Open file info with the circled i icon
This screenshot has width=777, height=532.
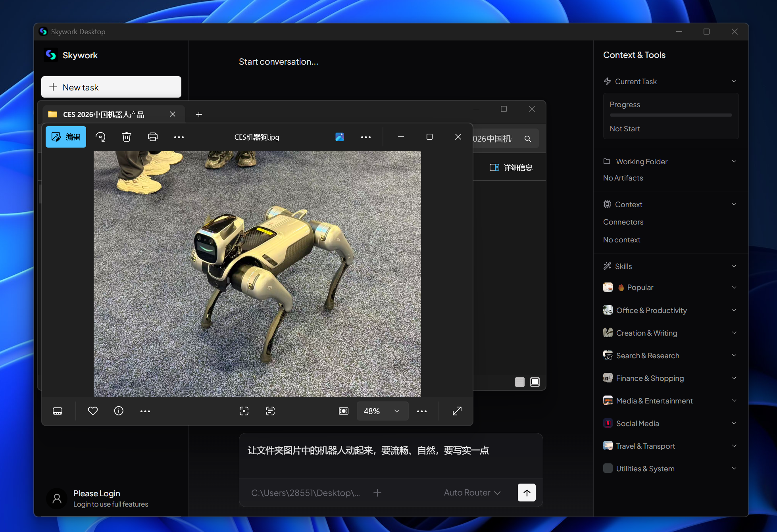coord(119,411)
